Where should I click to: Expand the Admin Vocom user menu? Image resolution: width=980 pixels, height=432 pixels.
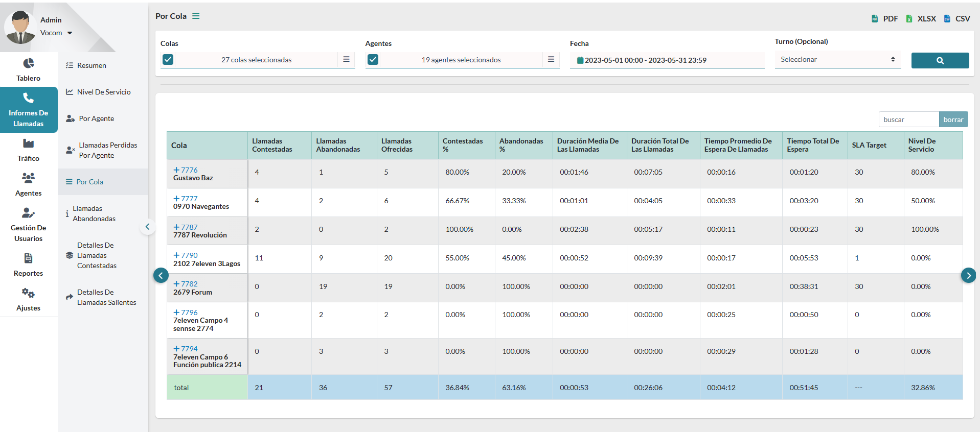point(70,33)
